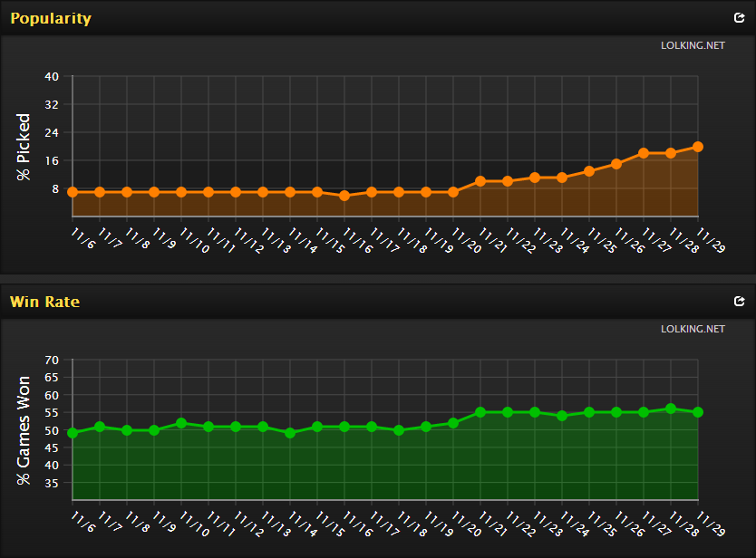Click the share icon in Popularity header
The image size is (756, 558).
point(739,18)
